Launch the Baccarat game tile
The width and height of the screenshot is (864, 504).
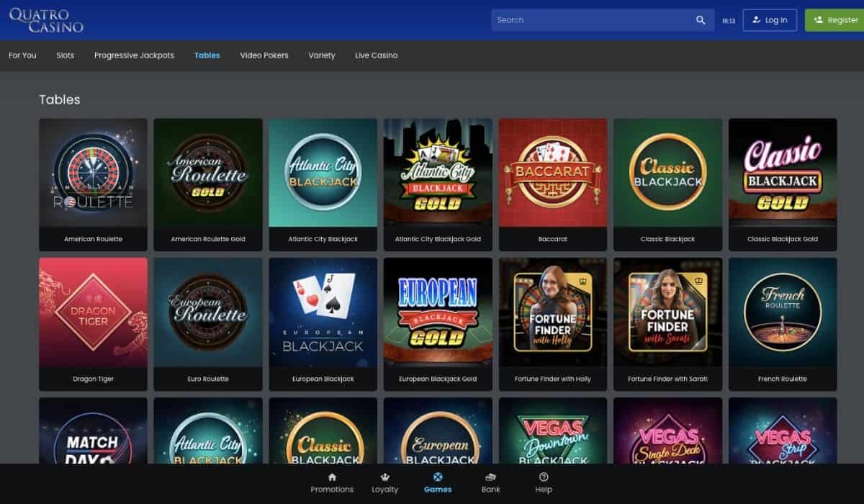553,173
